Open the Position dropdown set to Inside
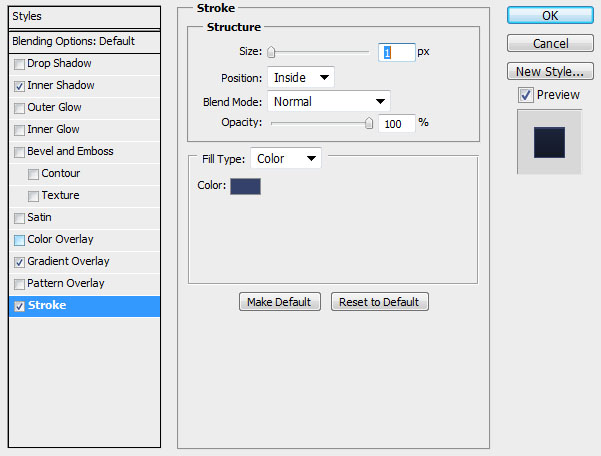 (300, 77)
